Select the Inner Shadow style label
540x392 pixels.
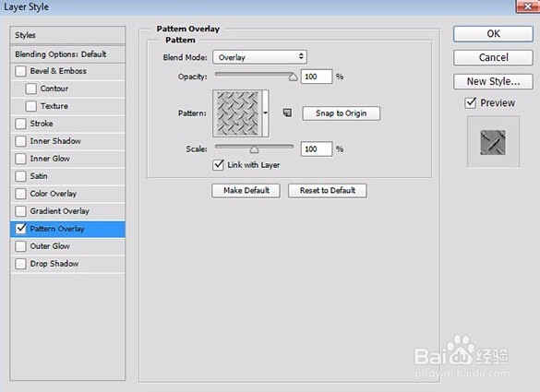tap(55, 141)
